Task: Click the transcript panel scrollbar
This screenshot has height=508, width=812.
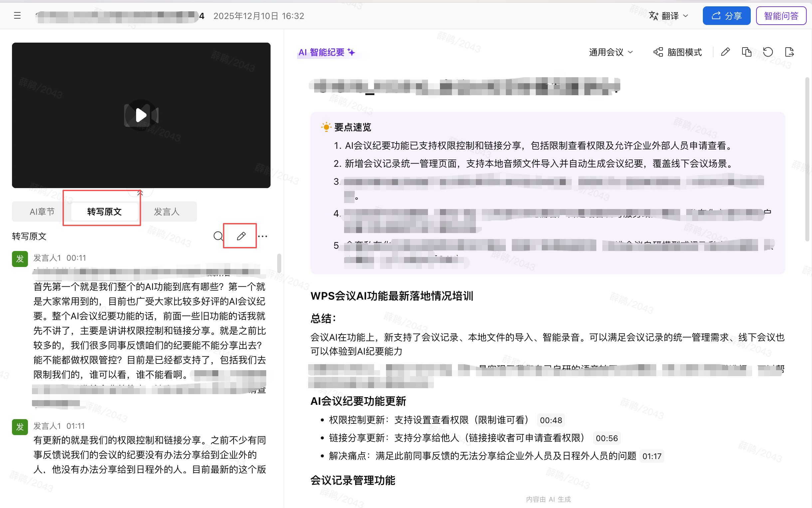Action: pos(279,263)
